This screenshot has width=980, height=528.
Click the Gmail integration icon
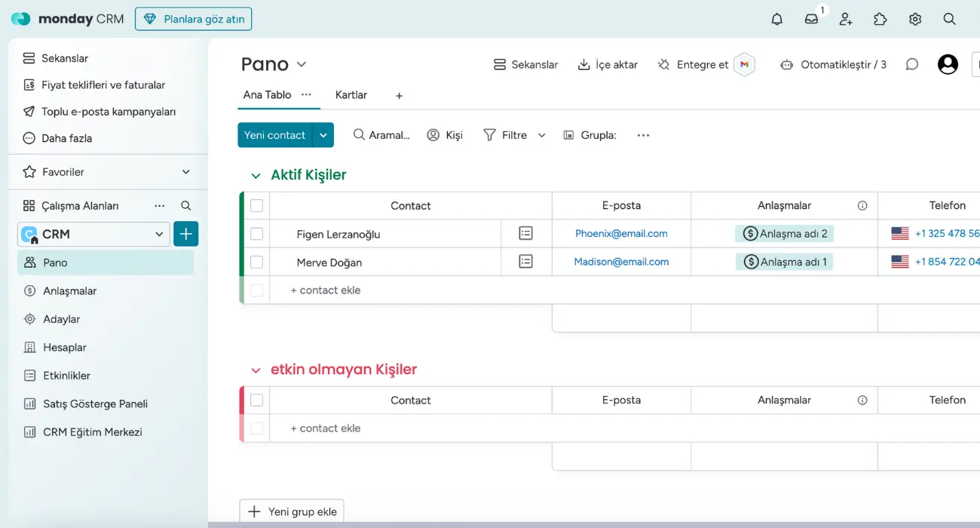click(744, 65)
